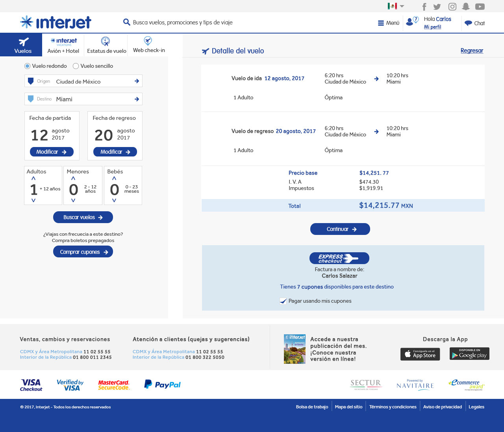Click the ecommerce award logo
This screenshot has width=504, height=432.
click(467, 385)
